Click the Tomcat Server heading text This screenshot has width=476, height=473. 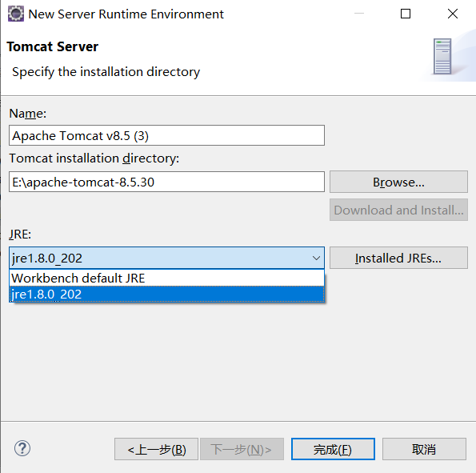(53, 46)
